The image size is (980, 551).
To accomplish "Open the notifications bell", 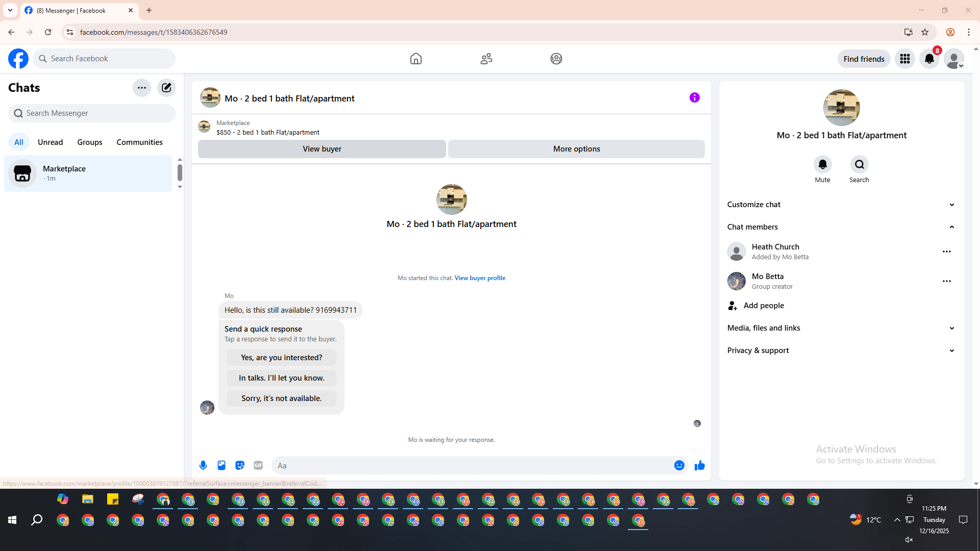I will [929, 59].
